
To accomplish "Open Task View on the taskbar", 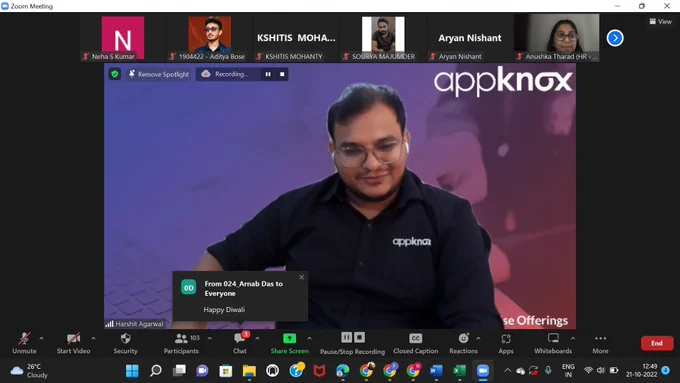I will (179, 371).
